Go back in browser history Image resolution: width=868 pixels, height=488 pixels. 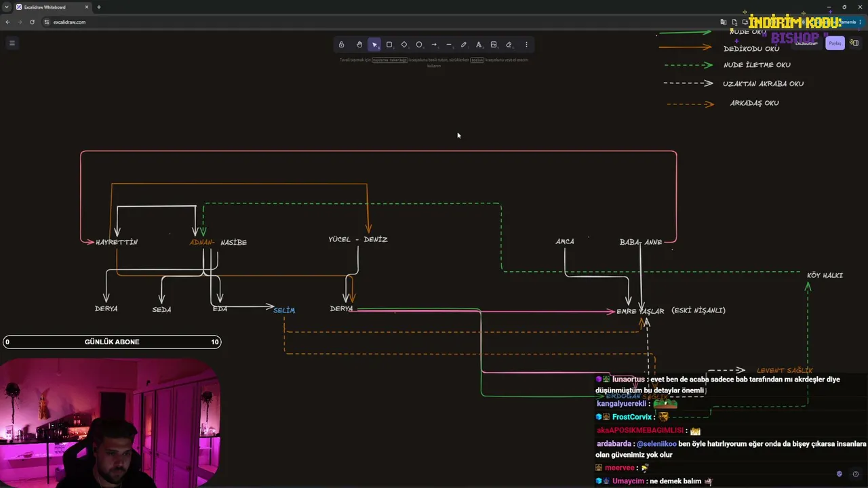7,22
